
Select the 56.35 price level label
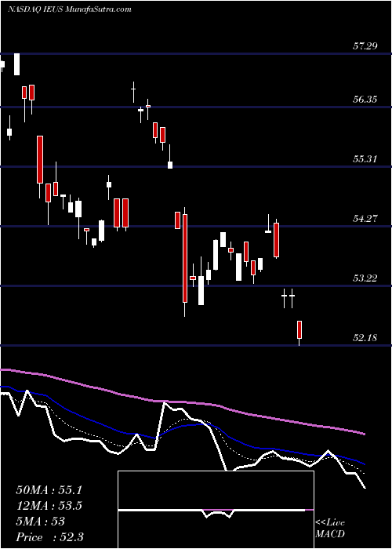pos(365,100)
